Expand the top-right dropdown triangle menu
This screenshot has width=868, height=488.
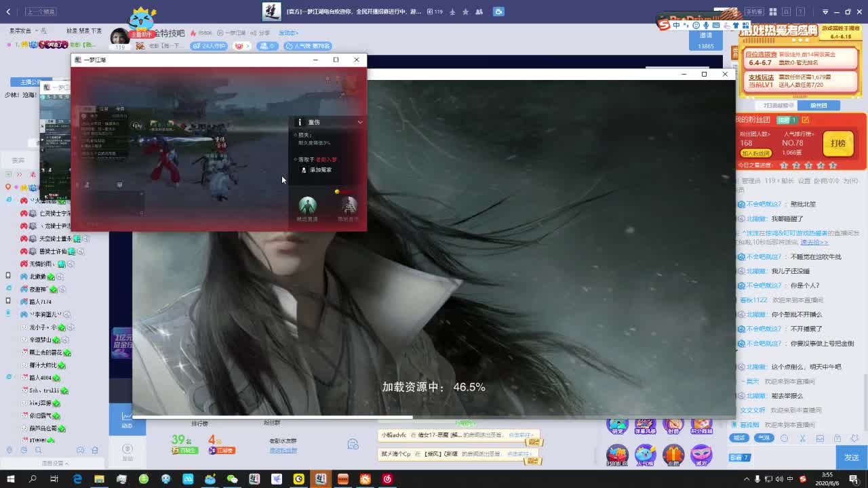click(825, 12)
